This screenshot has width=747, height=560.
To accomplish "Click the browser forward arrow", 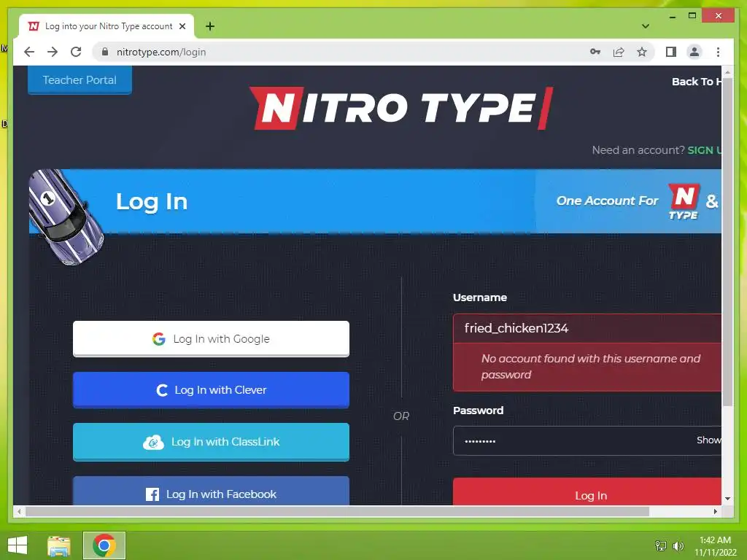I will 53,52.
